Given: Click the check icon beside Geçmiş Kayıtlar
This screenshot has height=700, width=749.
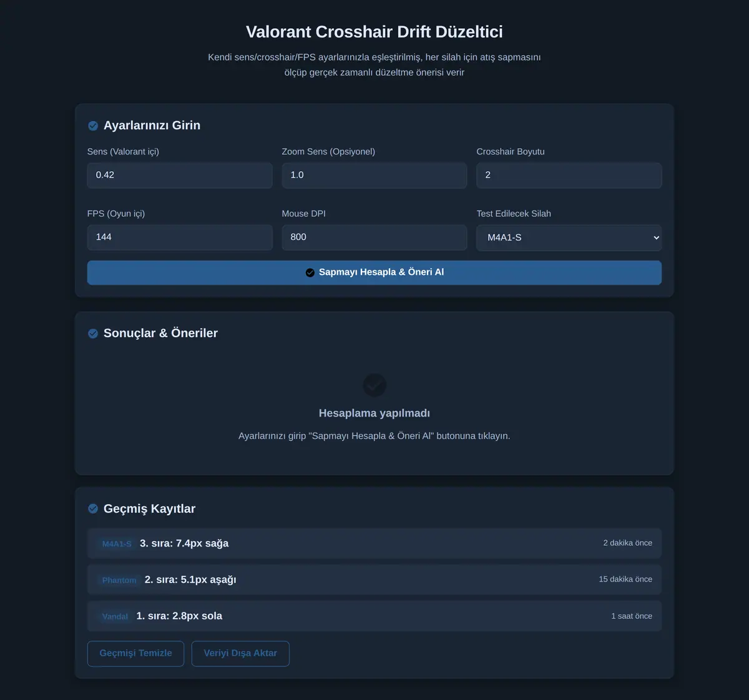Looking at the screenshot, I should tap(93, 509).
